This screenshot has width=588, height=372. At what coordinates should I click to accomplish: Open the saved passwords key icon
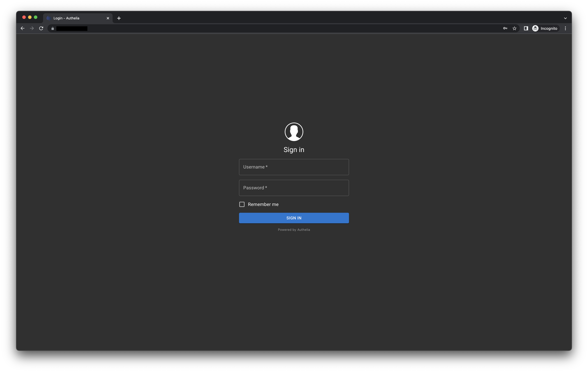505,28
